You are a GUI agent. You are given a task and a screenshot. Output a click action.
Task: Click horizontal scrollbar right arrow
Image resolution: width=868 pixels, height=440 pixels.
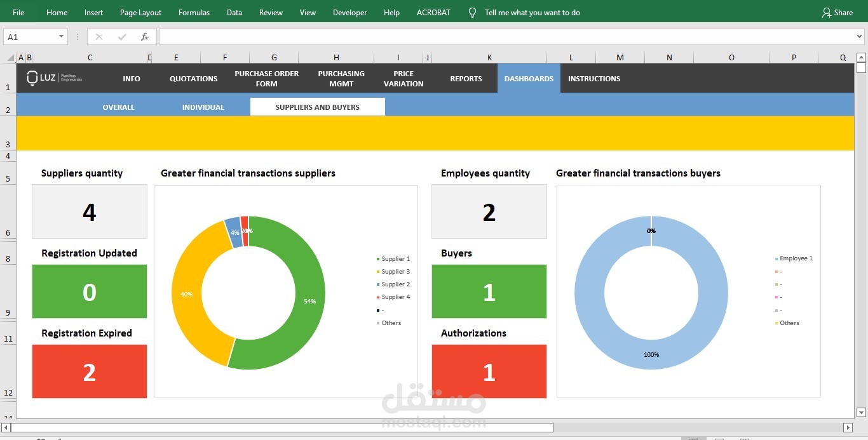pyautogui.click(x=848, y=428)
